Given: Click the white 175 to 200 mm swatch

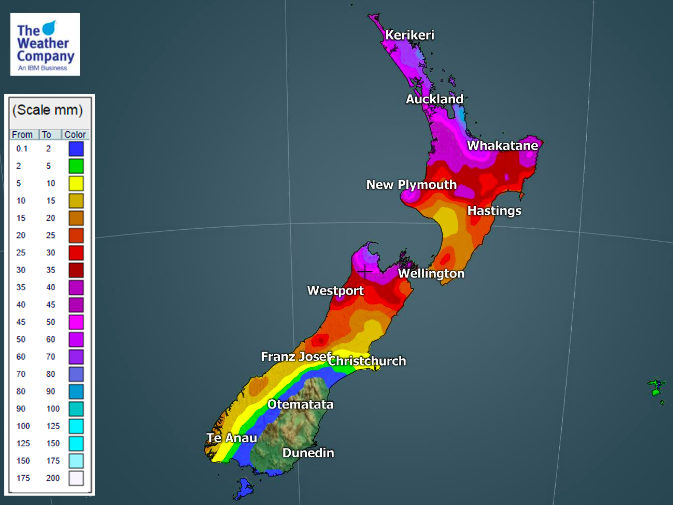Looking at the screenshot, I should (76, 478).
